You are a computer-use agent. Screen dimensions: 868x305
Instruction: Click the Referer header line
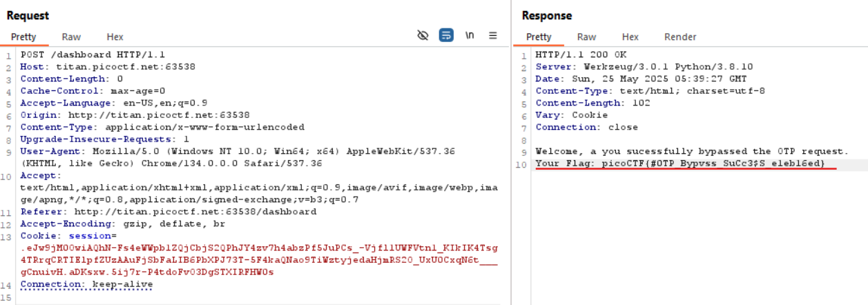click(x=168, y=212)
